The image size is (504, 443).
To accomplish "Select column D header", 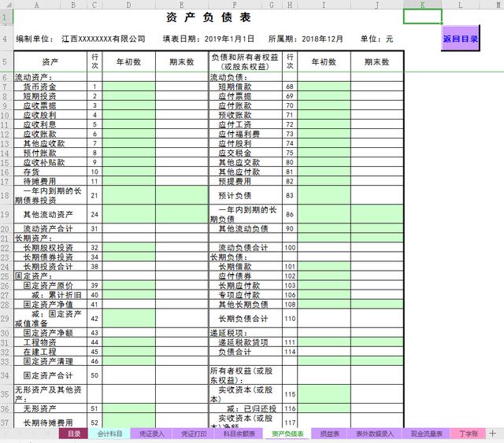I will pos(128,5).
